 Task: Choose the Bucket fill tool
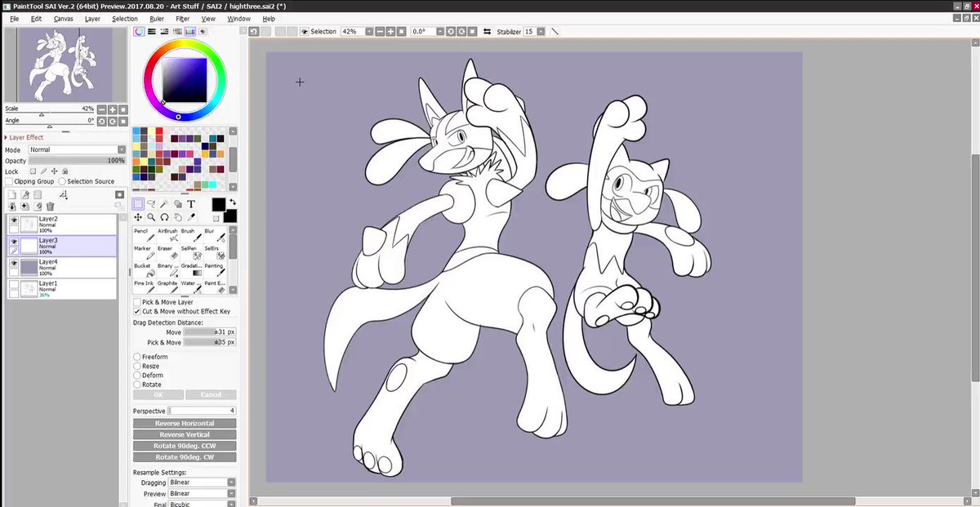coord(144,269)
